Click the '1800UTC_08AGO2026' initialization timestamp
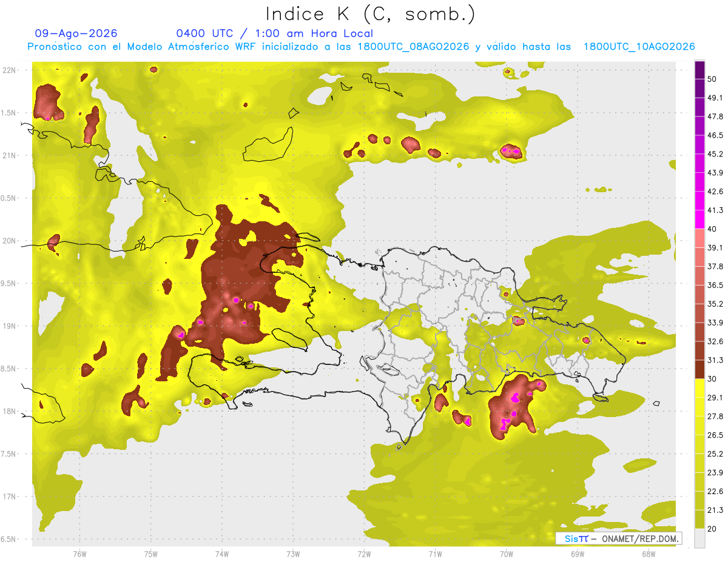728x562 pixels. pos(413,47)
